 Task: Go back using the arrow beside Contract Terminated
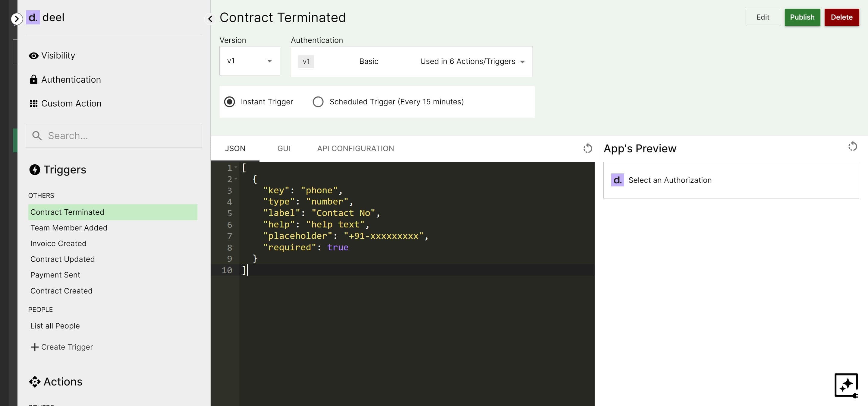point(210,18)
